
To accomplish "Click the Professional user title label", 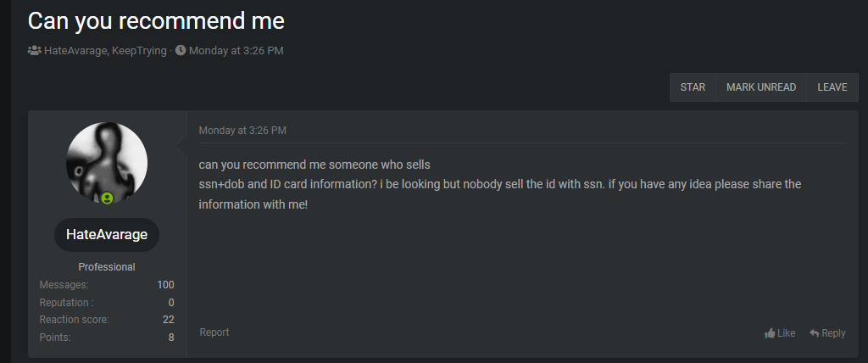I will 107,267.
